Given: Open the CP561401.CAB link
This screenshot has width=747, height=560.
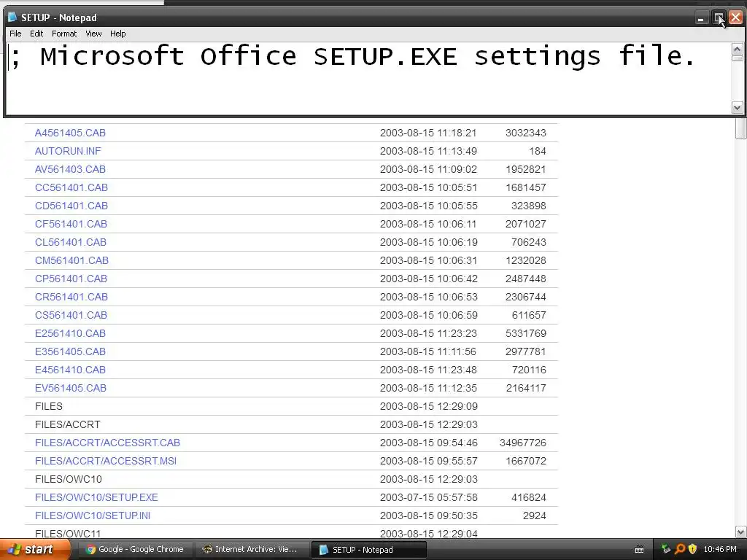Looking at the screenshot, I should (x=71, y=279).
